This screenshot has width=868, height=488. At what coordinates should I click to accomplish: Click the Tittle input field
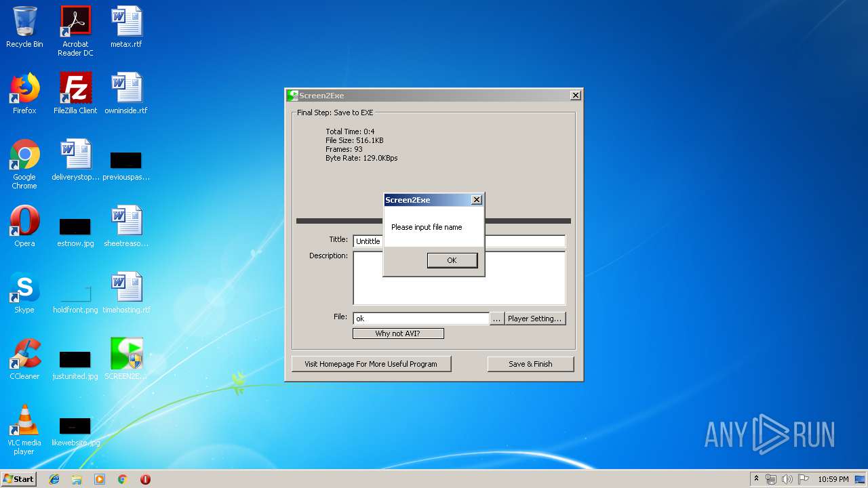point(459,241)
